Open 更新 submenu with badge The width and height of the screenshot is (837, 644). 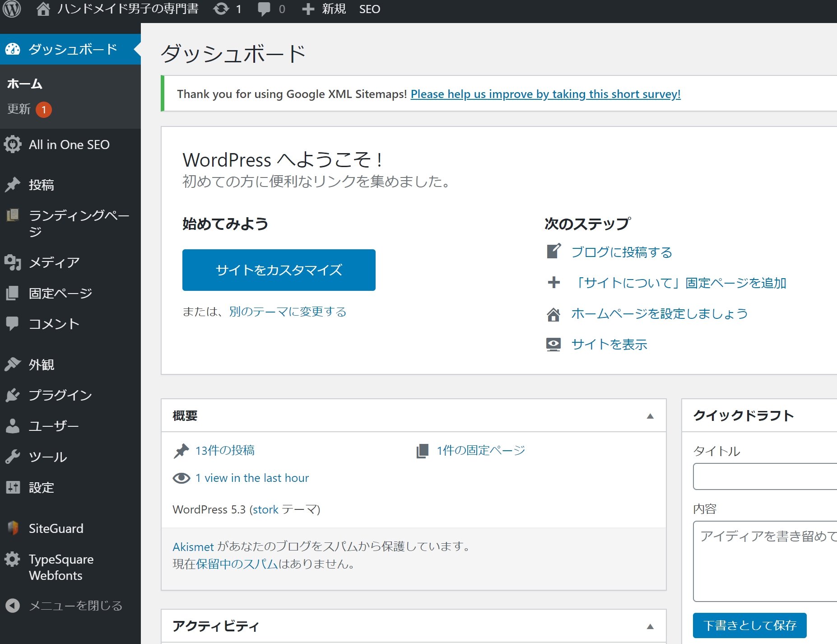(x=29, y=109)
